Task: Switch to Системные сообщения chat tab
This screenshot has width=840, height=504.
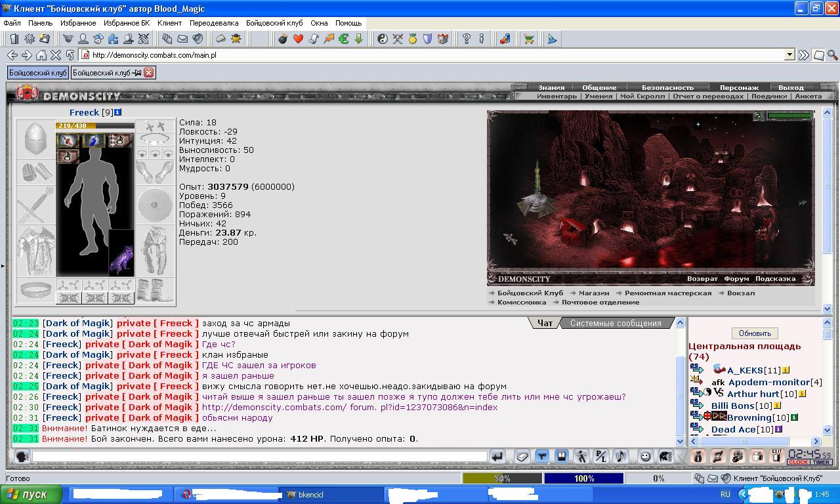Action: (x=616, y=323)
